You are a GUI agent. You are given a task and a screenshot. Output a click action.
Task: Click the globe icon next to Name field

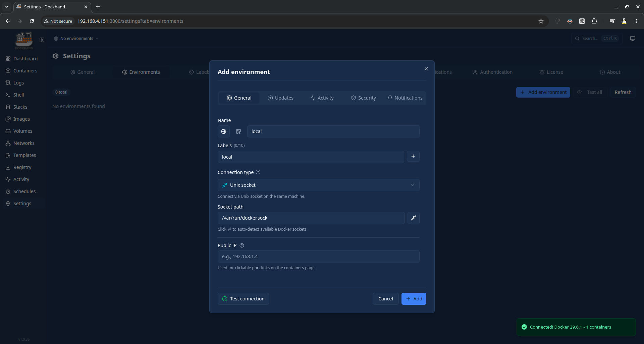(224, 131)
